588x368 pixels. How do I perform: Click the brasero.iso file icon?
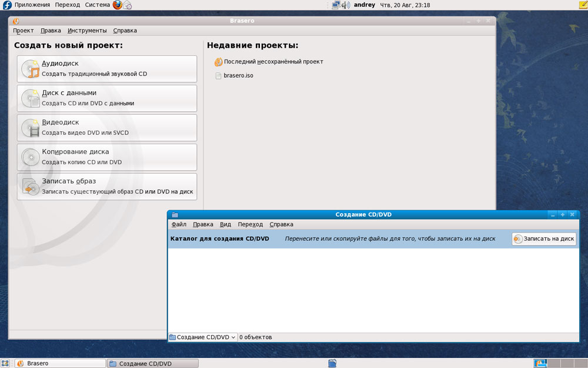(218, 75)
